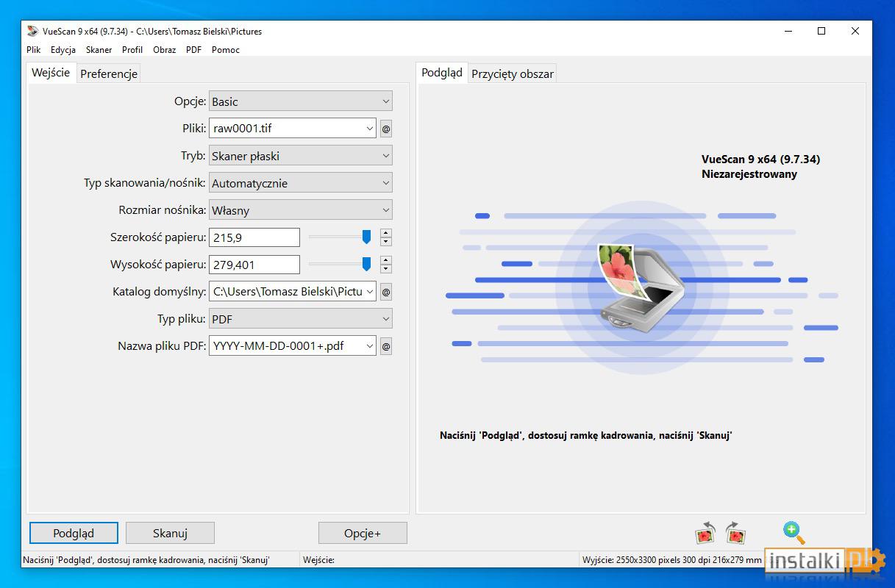This screenshot has height=588, width=895.
Task: Click the Skanuj button
Action: click(x=170, y=533)
